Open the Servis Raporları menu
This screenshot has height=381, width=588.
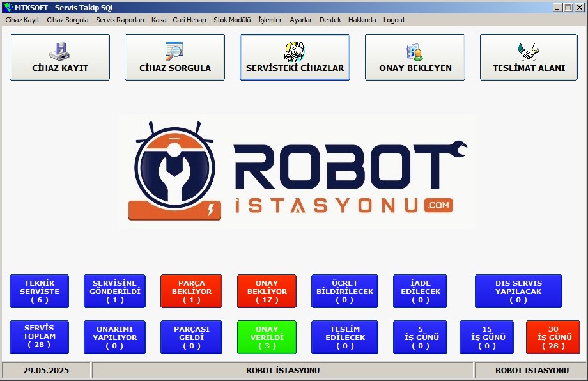[120, 20]
